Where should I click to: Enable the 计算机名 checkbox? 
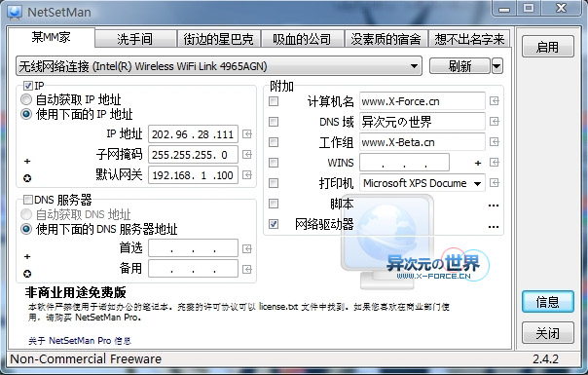274,101
